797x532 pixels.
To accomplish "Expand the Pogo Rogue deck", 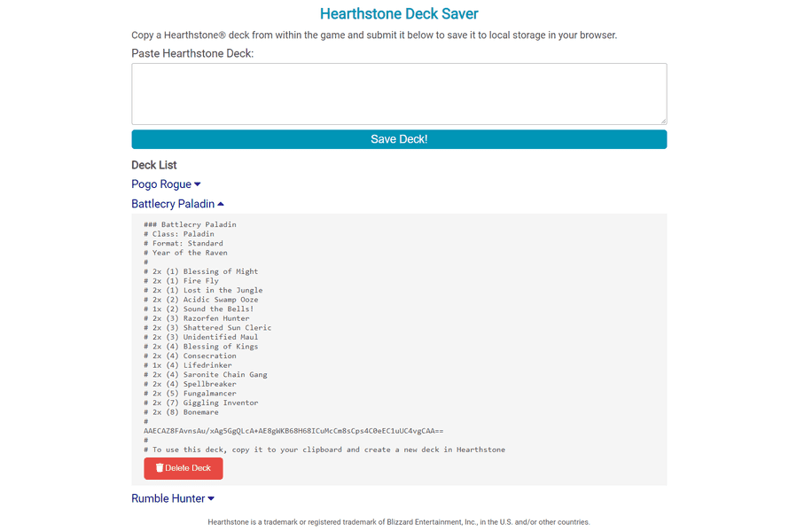I will tap(166, 184).
